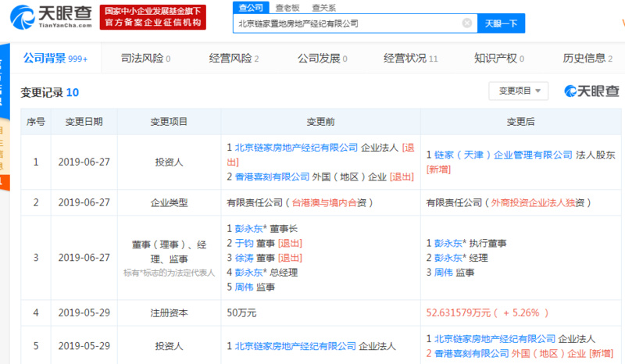The width and height of the screenshot is (625, 364).
Task: Click the red 官方备案企业征信机构 banner
Action: [152, 17]
